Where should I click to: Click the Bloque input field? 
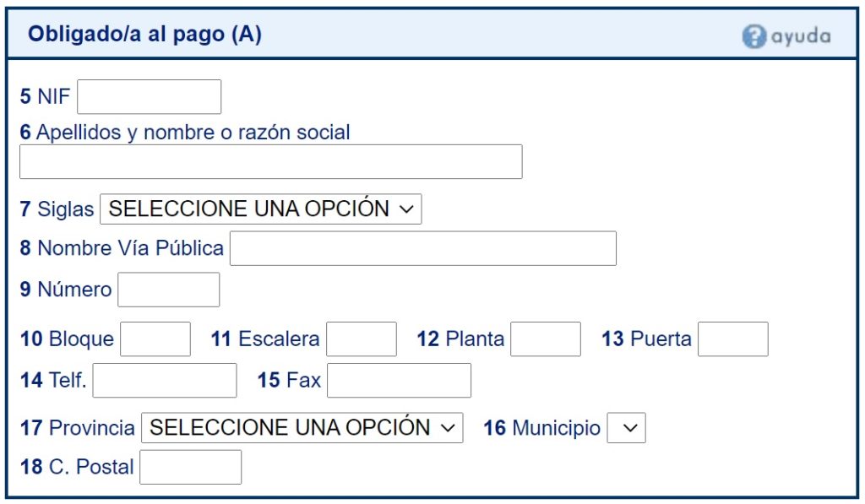pos(155,339)
